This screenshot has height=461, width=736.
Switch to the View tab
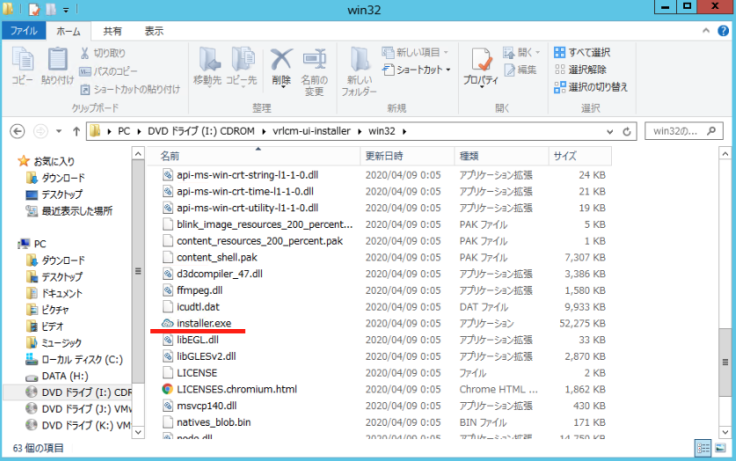coord(154,31)
